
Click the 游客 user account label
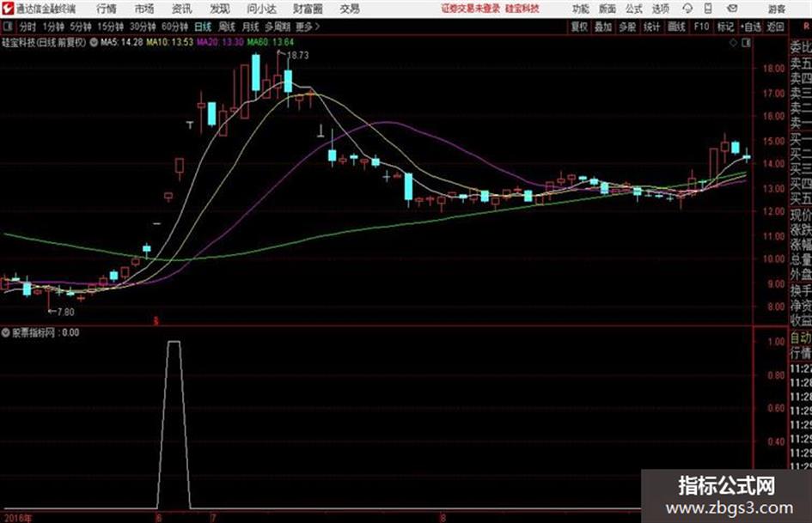pos(776,9)
